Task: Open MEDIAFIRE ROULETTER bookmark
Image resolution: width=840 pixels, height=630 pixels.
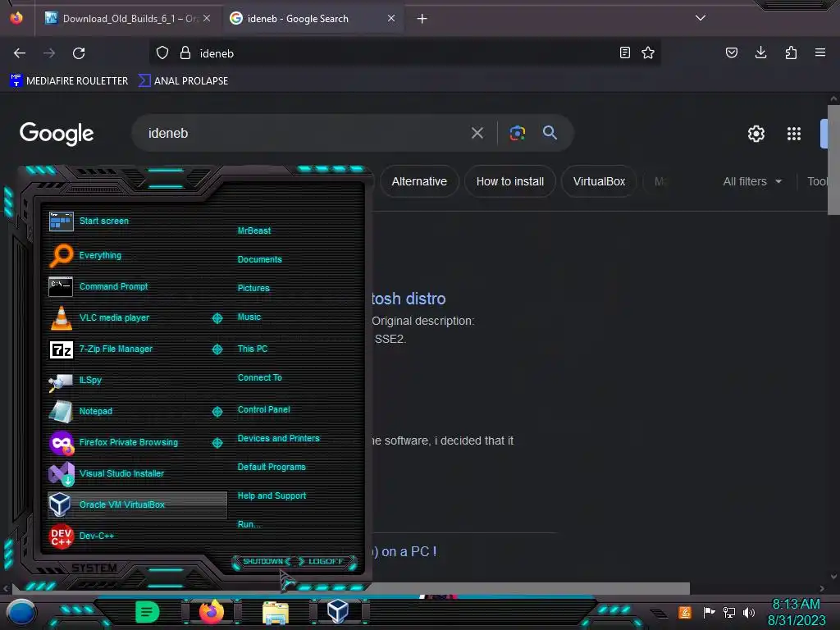Action: (x=69, y=81)
